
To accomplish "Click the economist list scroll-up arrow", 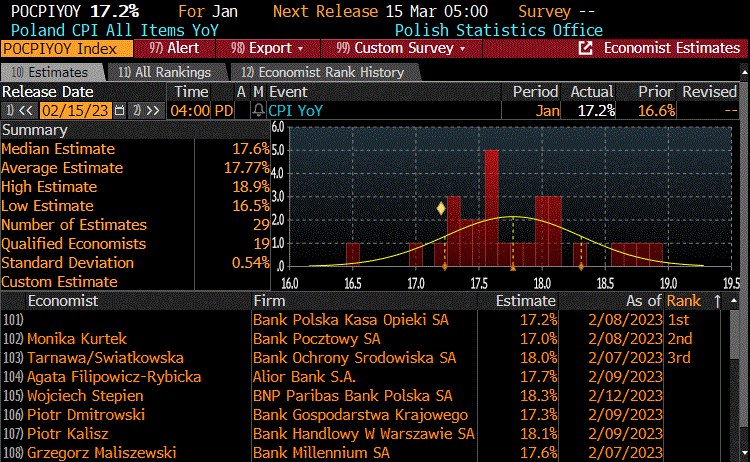I will [x=734, y=301].
